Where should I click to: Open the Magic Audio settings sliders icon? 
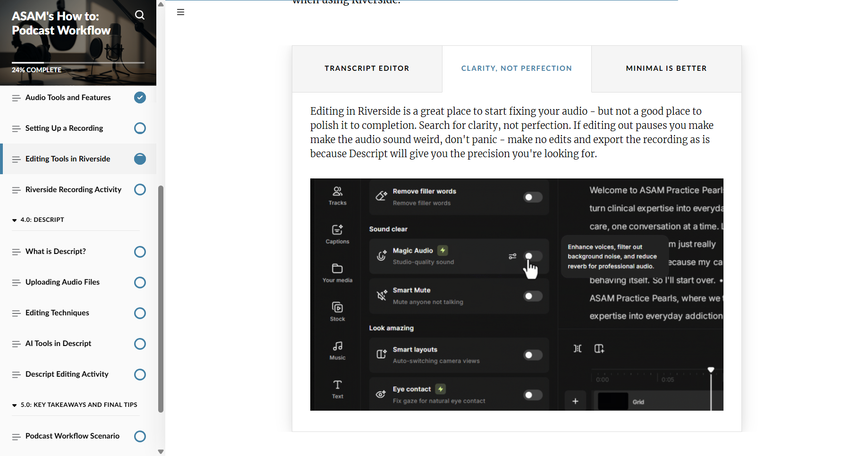click(x=512, y=256)
